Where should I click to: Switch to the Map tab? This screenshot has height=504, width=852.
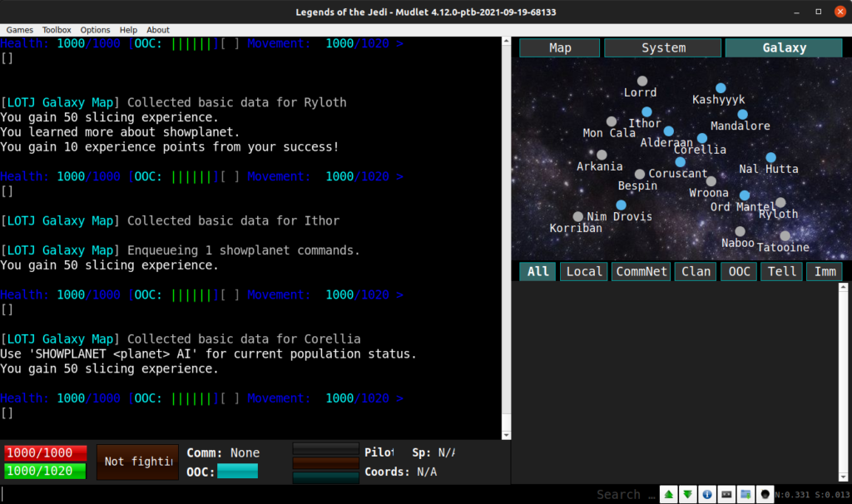[560, 47]
